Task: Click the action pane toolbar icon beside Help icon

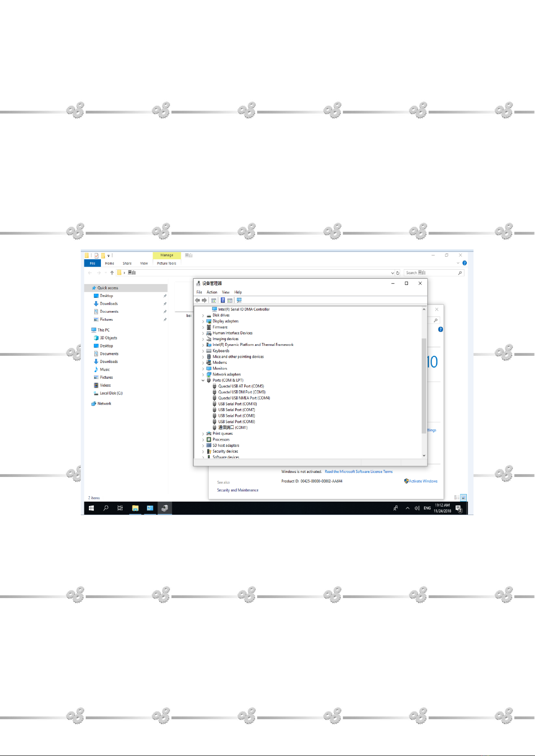Action: 230,300
